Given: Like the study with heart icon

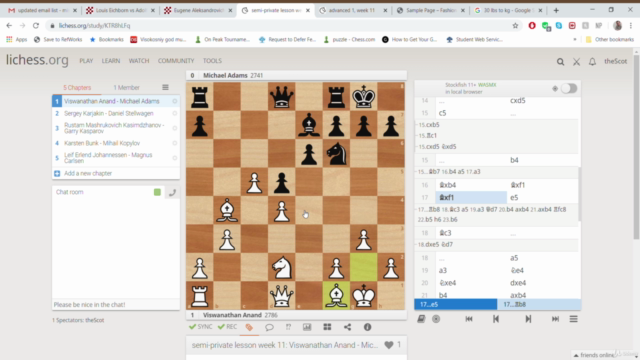Looking at the screenshot, I should (389, 345).
